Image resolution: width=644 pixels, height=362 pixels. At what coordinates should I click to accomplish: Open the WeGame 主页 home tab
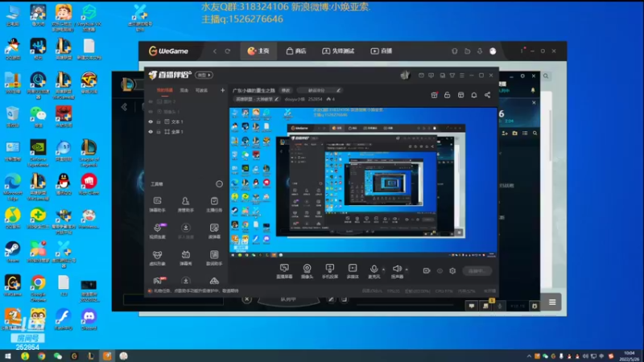[258, 51]
